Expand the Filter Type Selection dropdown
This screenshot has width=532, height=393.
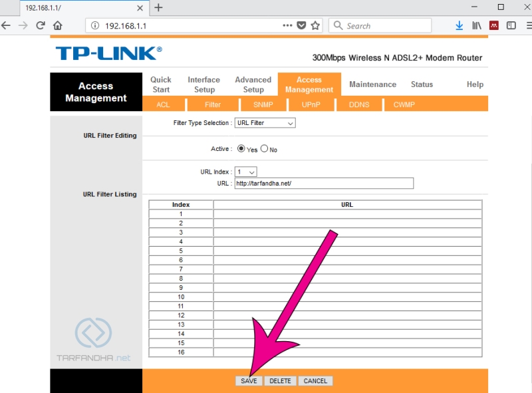(265, 123)
